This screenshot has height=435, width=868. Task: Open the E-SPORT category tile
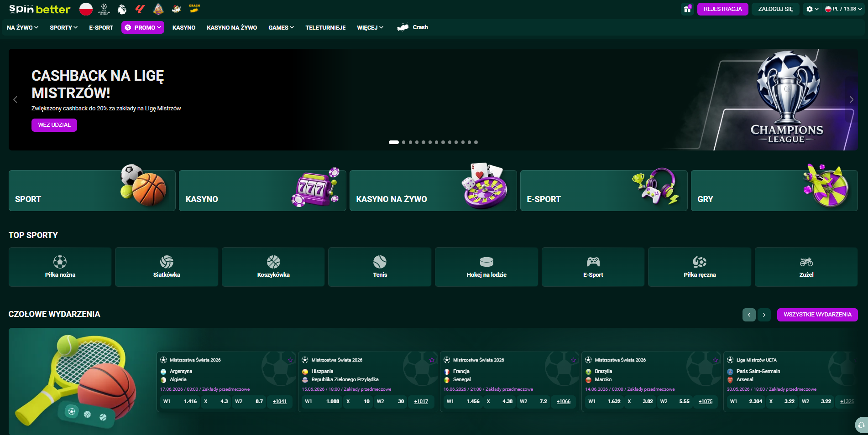click(604, 191)
